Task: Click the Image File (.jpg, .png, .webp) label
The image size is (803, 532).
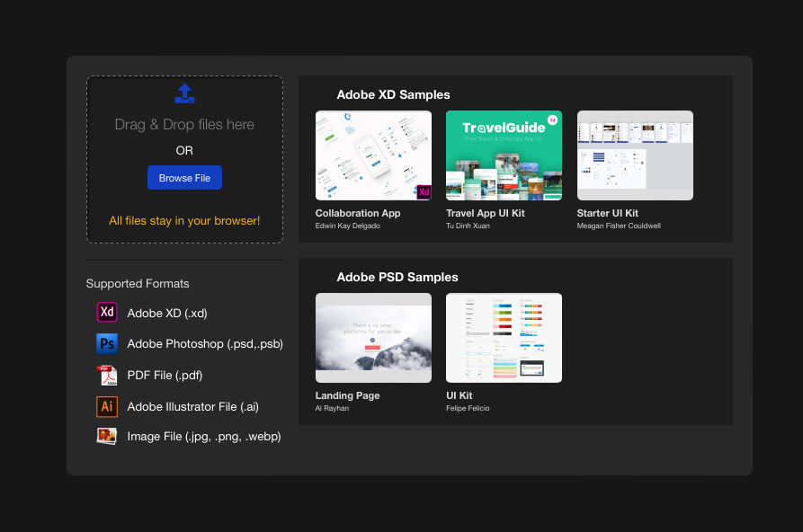Action: point(204,437)
